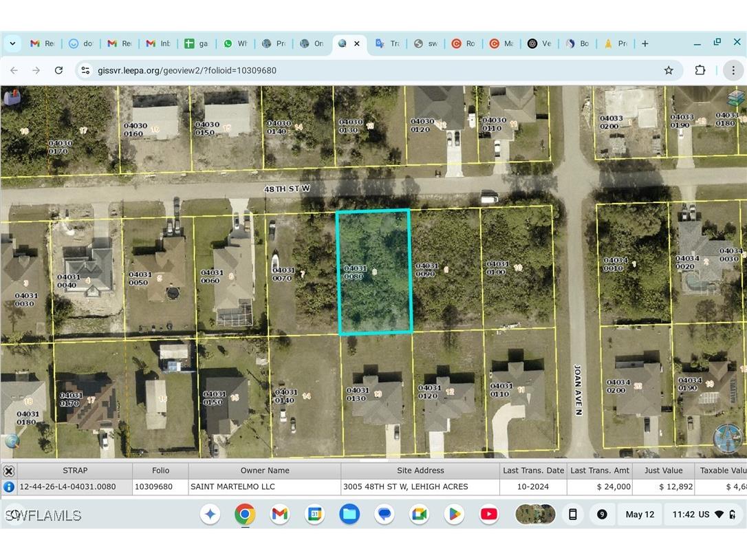Viewport: 747px width, 560px height.
Task: Open the Chrome extensions puzzle icon
Action: click(x=700, y=71)
